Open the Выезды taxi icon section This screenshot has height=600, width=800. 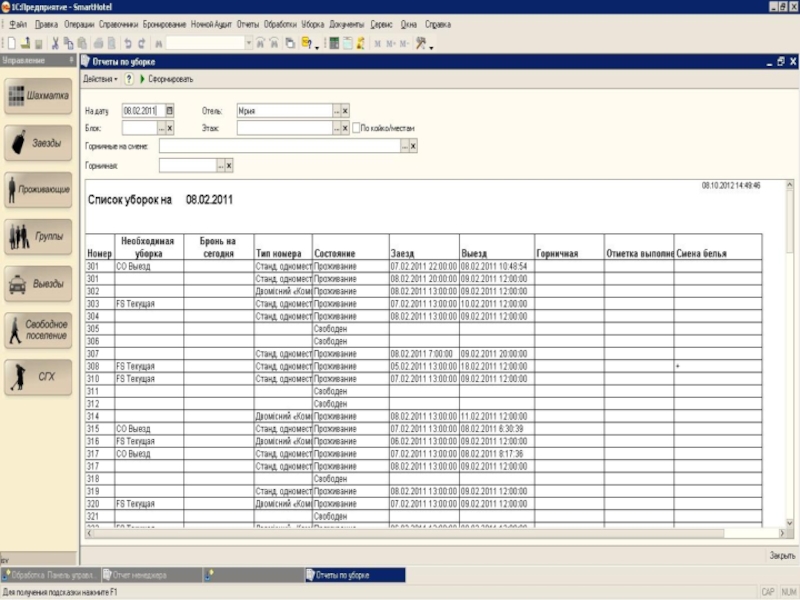tap(39, 283)
